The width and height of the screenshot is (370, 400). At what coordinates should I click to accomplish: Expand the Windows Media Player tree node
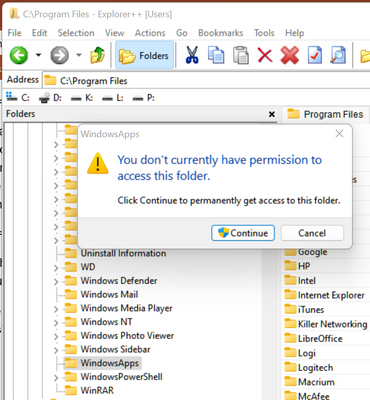[x=56, y=309]
